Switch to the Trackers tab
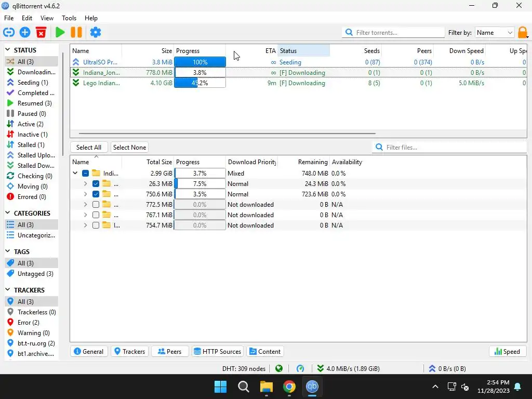The height and width of the screenshot is (399, 532). click(129, 352)
